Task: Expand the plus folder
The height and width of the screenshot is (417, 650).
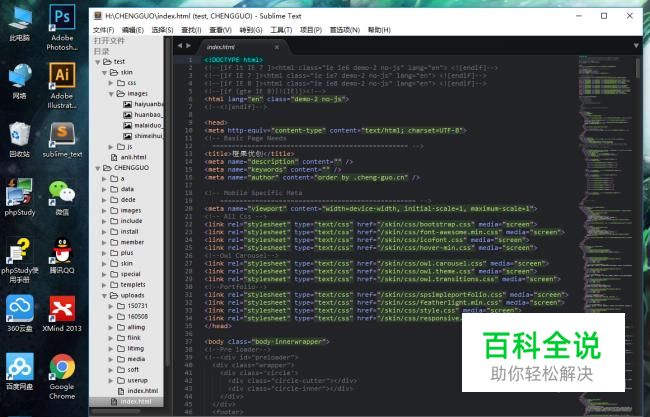Action: [x=104, y=253]
